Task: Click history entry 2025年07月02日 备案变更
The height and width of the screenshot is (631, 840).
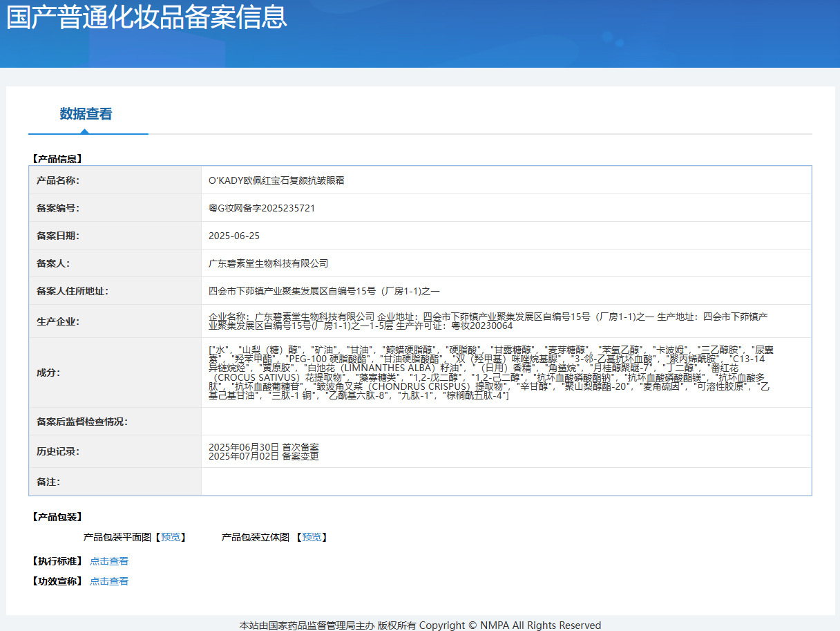Action: 264,456
